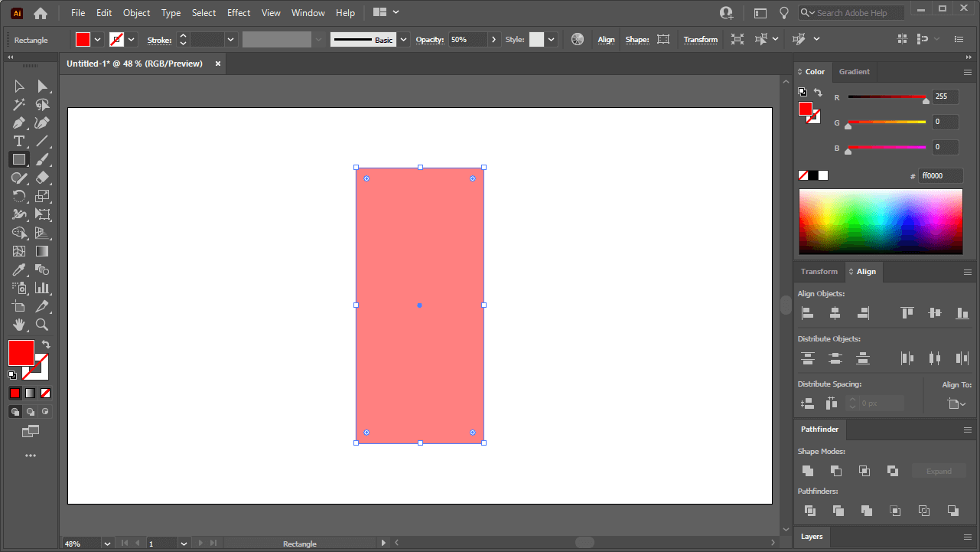Click the Stroke label link

click(x=159, y=40)
